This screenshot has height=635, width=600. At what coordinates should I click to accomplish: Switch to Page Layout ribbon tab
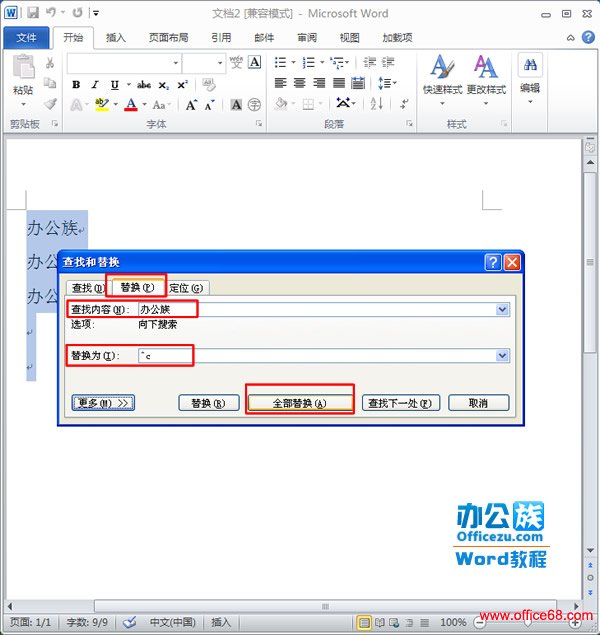[168, 38]
